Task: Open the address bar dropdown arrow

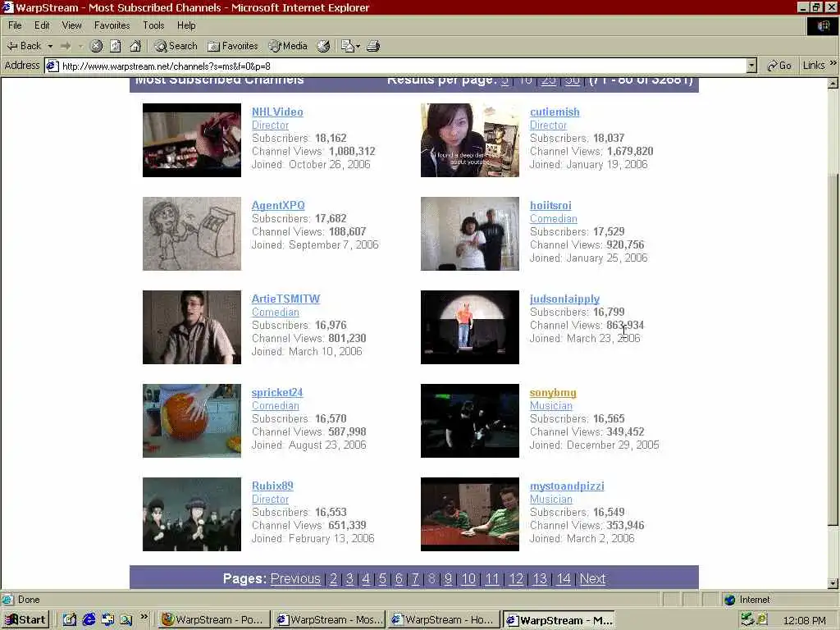Action: pyautogui.click(x=751, y=66)
